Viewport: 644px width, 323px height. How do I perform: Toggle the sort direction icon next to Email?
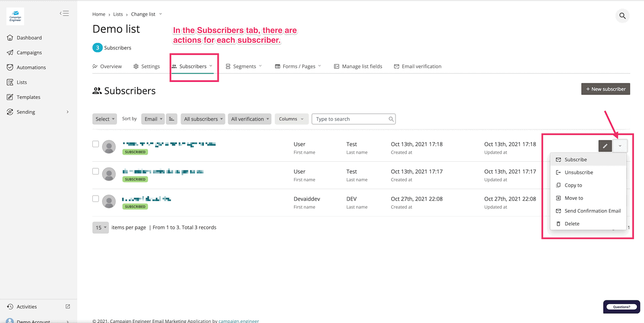click(x=172, y=119)
